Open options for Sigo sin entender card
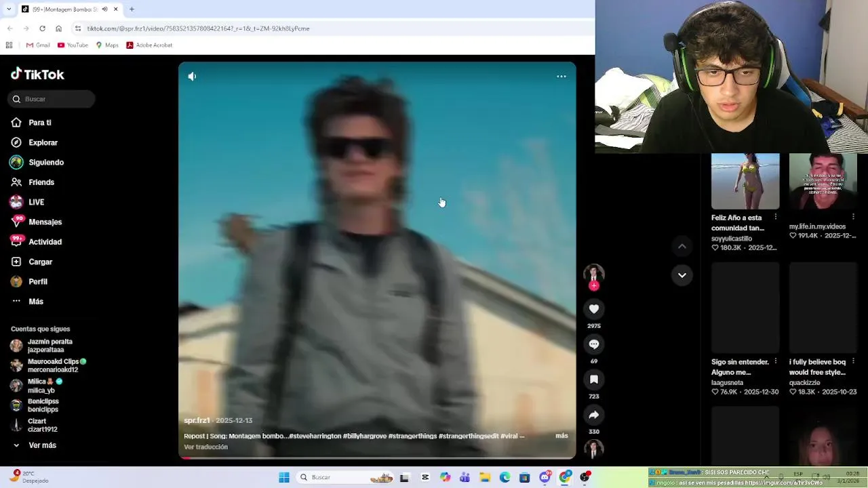The height and width of the screenshot is (488, 868). (x=775, y=361)
